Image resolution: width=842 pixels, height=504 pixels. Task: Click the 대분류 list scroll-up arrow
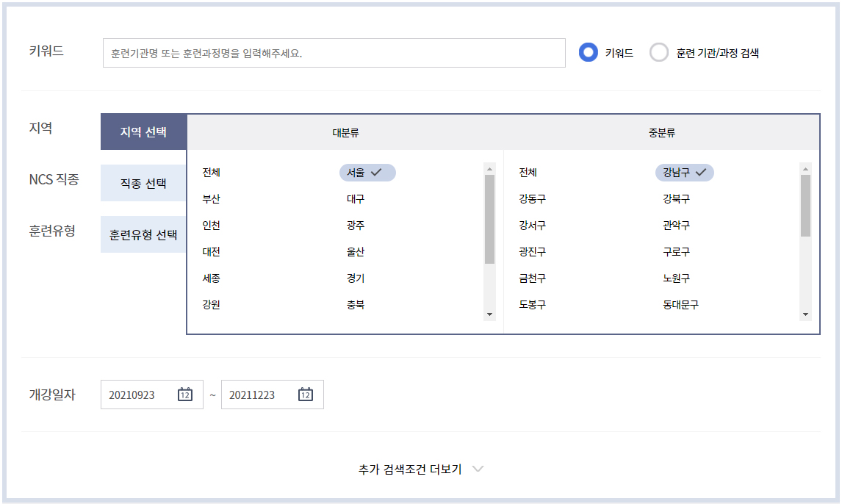(x=489, y=168)
